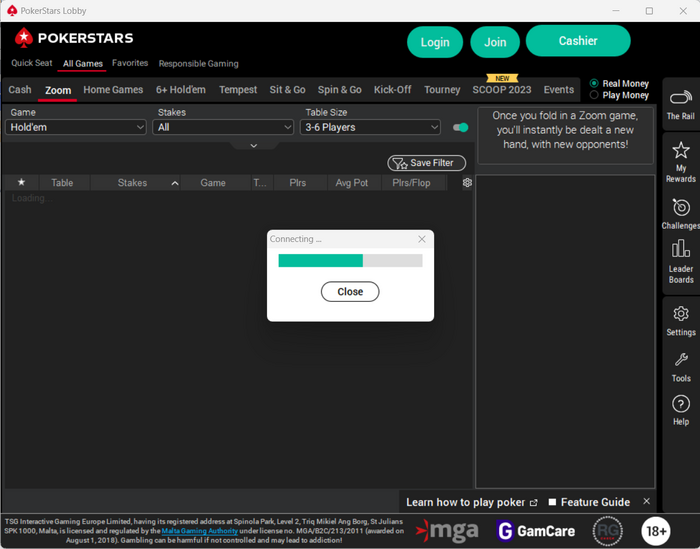Click the 18+ badge
This screenshot has width=700, height=549.
coord(656,531)
